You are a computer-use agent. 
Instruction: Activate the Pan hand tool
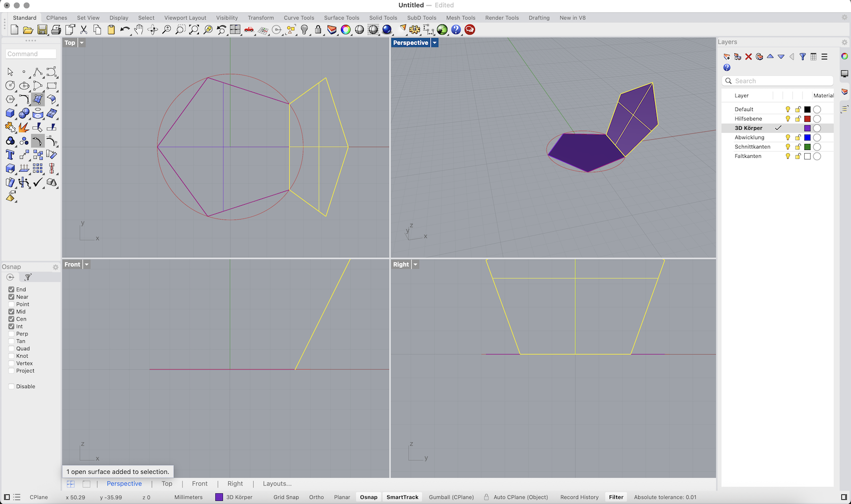click(139, 30)
